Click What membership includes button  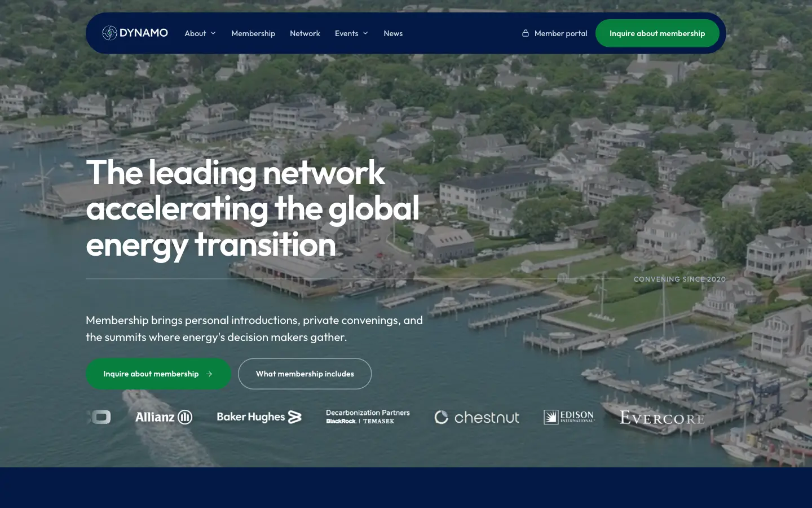point(305,374)
